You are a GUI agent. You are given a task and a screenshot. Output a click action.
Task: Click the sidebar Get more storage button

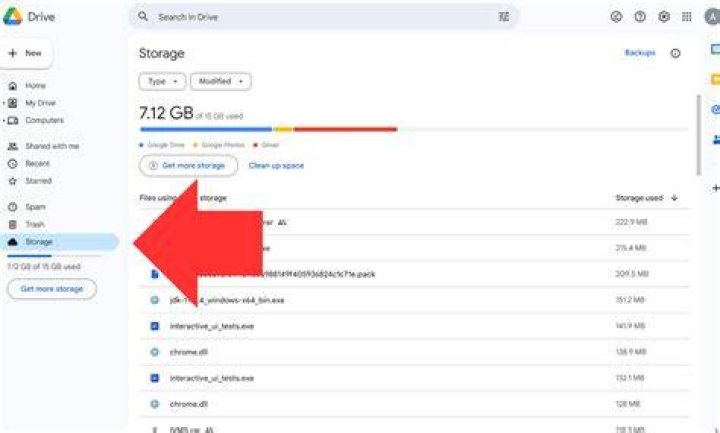point(52,289)
